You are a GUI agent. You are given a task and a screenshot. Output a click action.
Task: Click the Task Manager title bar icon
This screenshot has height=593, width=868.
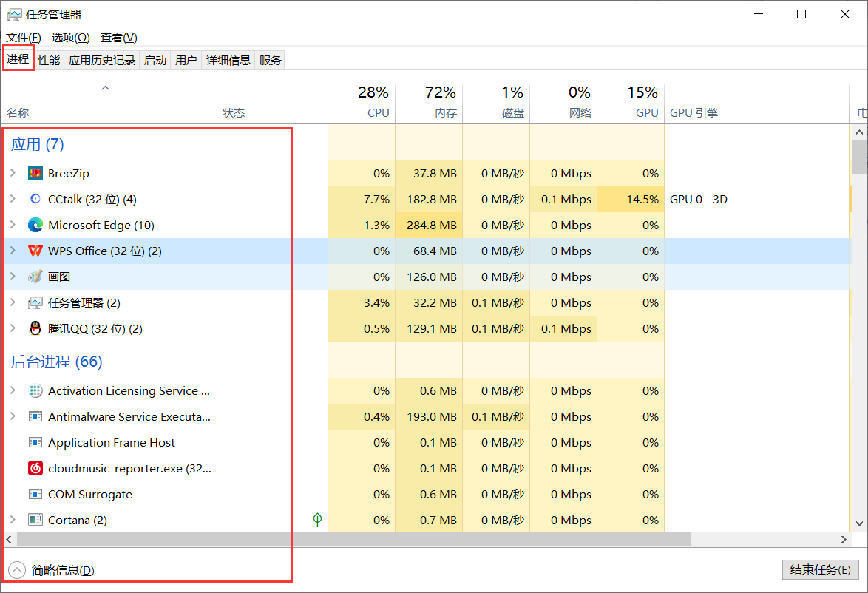[x=14, y=14]
